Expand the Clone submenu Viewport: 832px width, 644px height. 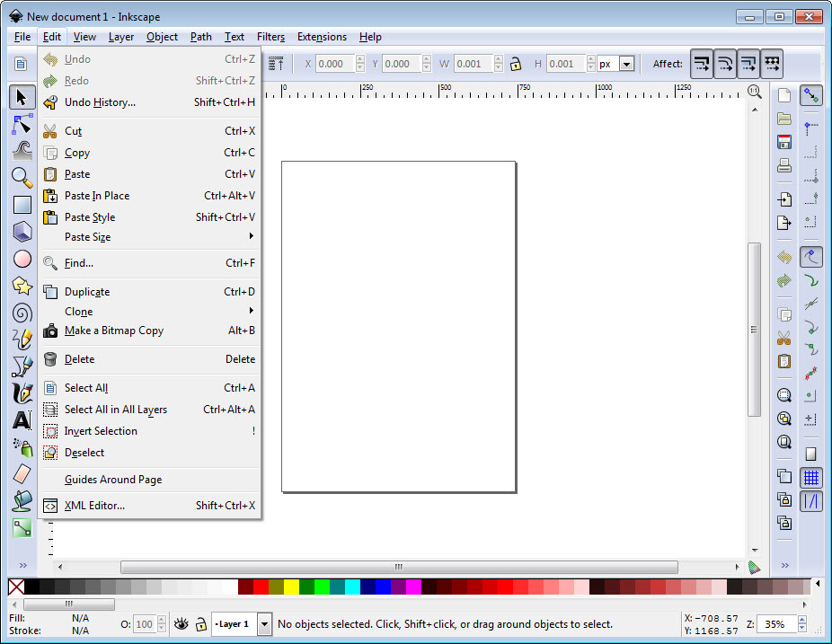[148, 312]
